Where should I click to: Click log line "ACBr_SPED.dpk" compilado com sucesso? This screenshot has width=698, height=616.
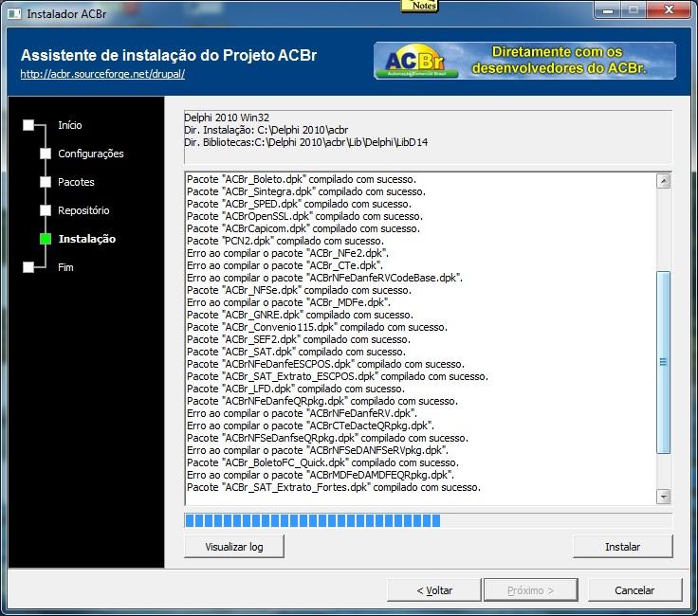click(x=299, y=204)
